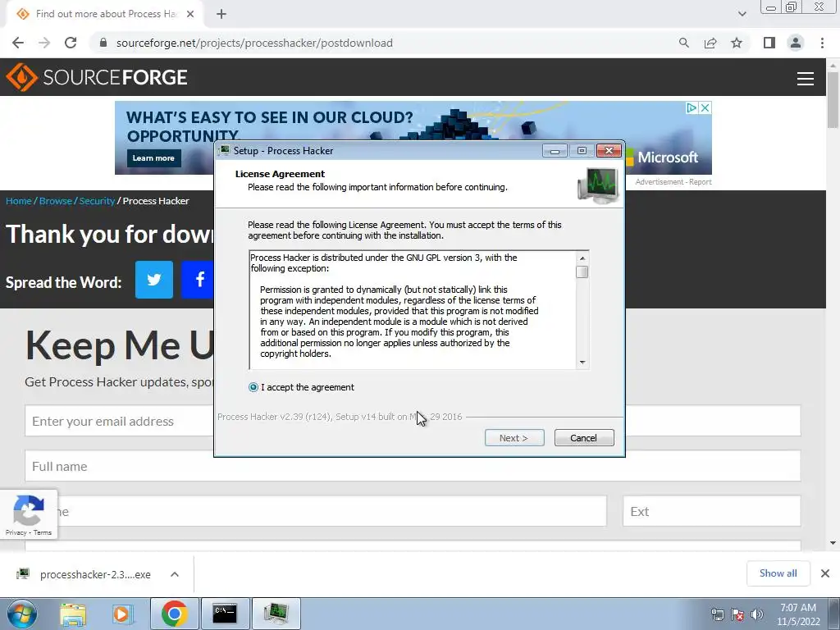
Task: Select the 'Find out more about Process Hacker' tab
Action: (105, 15)
